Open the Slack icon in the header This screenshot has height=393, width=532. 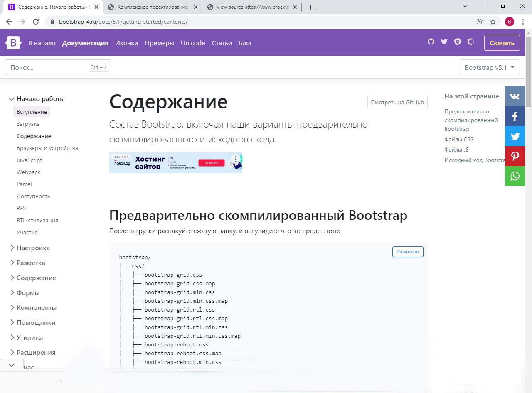pos(458,42)
